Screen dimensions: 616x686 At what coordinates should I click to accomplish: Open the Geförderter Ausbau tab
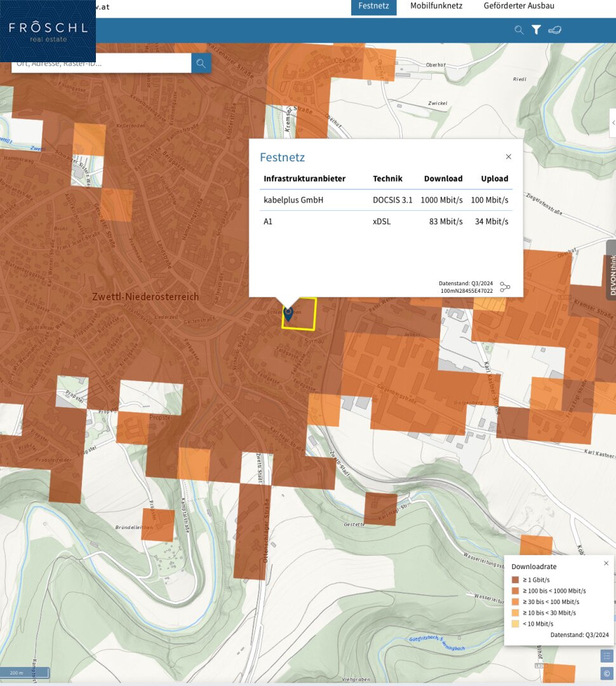point(519,6)
